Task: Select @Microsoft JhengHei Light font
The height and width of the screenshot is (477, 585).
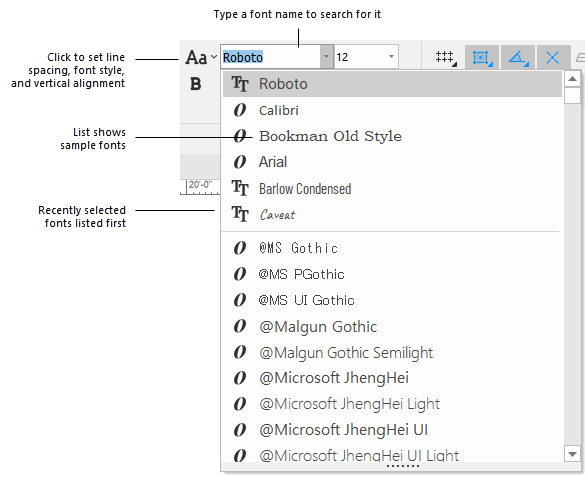Action: click(x=392, y=404)
